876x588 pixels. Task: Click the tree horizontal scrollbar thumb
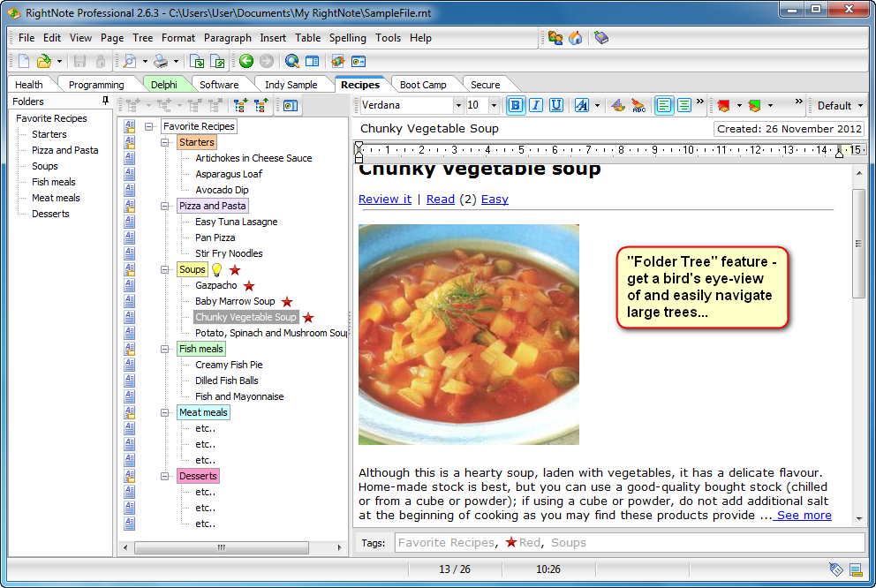[x=222, y=547]
